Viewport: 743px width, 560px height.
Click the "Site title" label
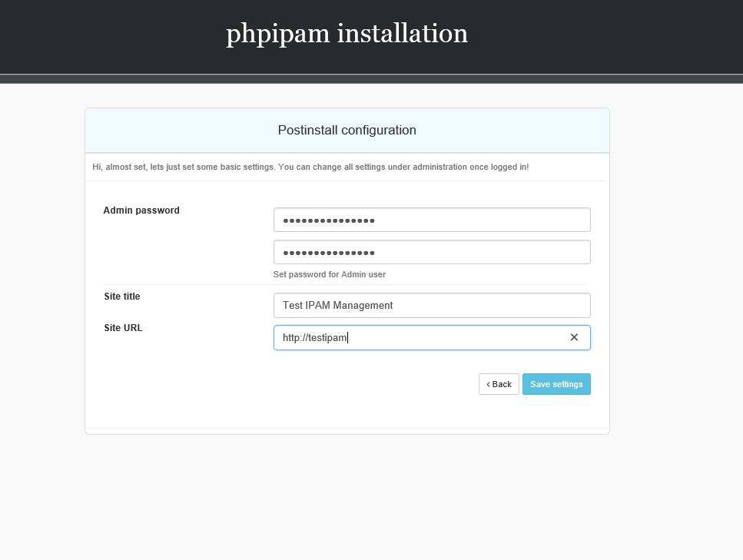pos(122,297)
